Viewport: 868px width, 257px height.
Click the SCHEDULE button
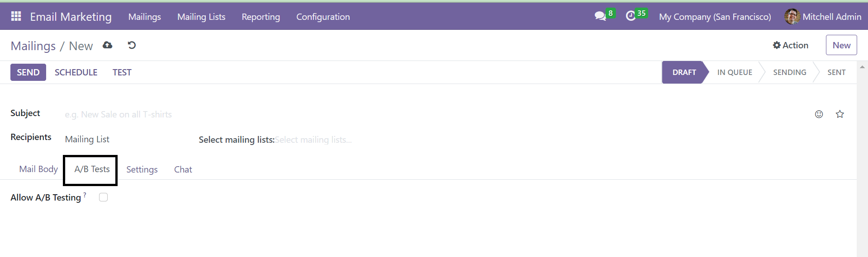click(x=76, y=72)
